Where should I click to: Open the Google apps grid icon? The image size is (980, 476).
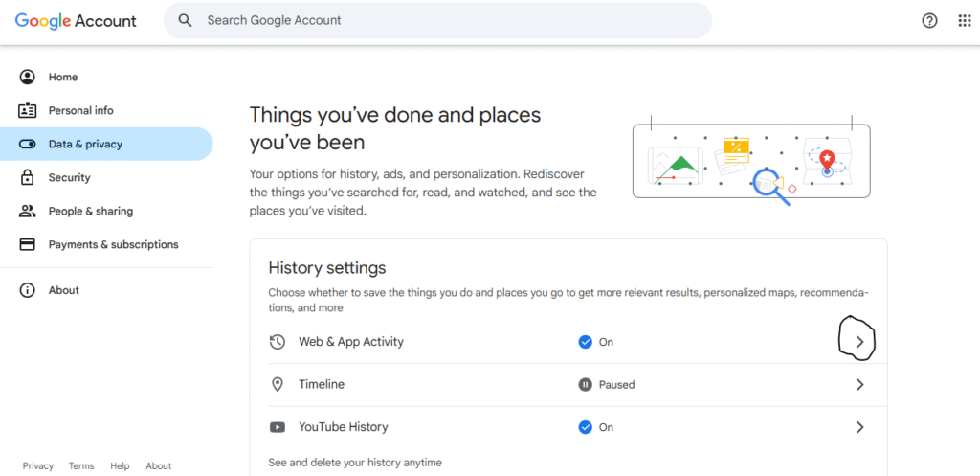965,21
